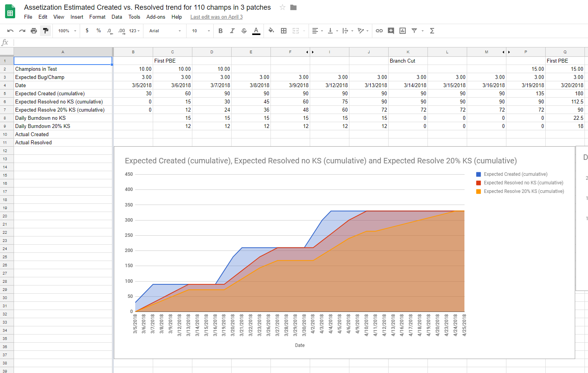Toggle italic formatting
The height and width of the screenshot is (373, 588).
pos(232,31)
